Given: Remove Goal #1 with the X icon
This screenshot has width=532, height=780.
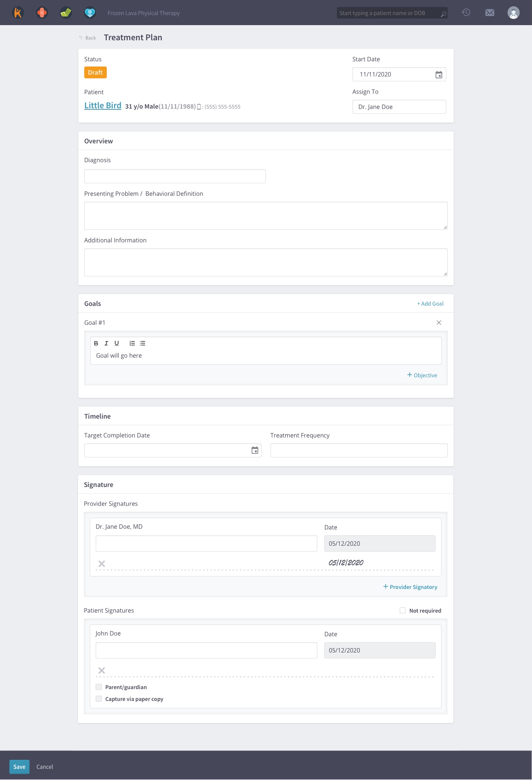Looking at the screenshot, I should click(439, 323).
